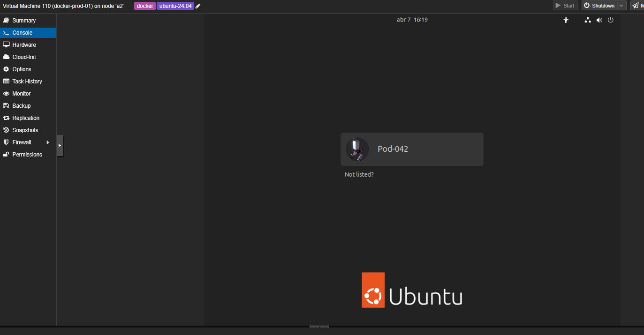Open the Snapshots panel
644x335 pixels.
(x=25, y=130)
